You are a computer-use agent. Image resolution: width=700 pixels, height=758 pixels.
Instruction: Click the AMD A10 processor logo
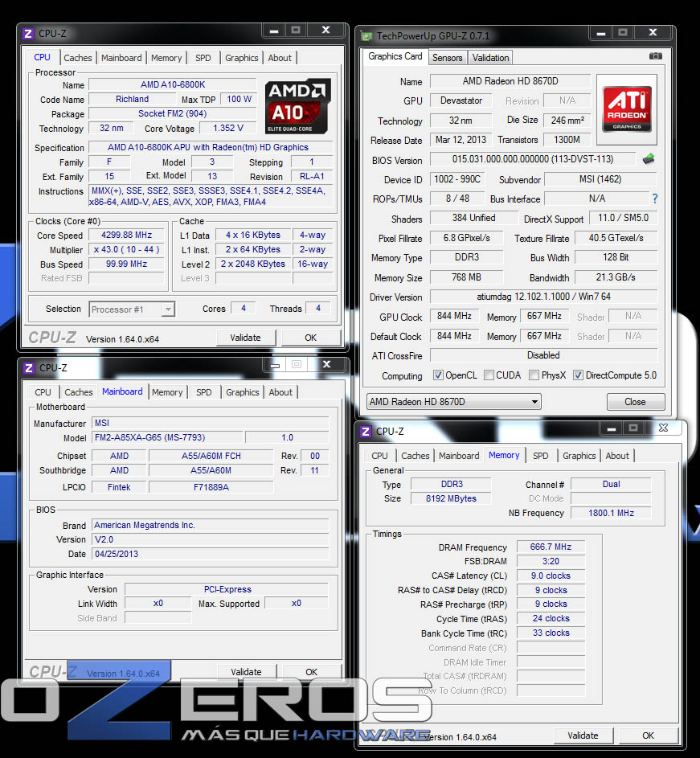[x=297, y=106]
